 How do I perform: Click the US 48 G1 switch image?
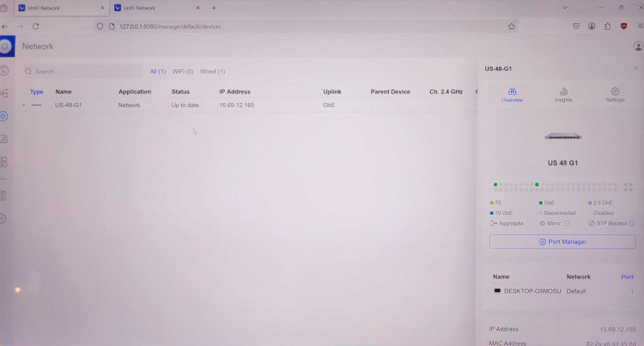tap(563, 136)
